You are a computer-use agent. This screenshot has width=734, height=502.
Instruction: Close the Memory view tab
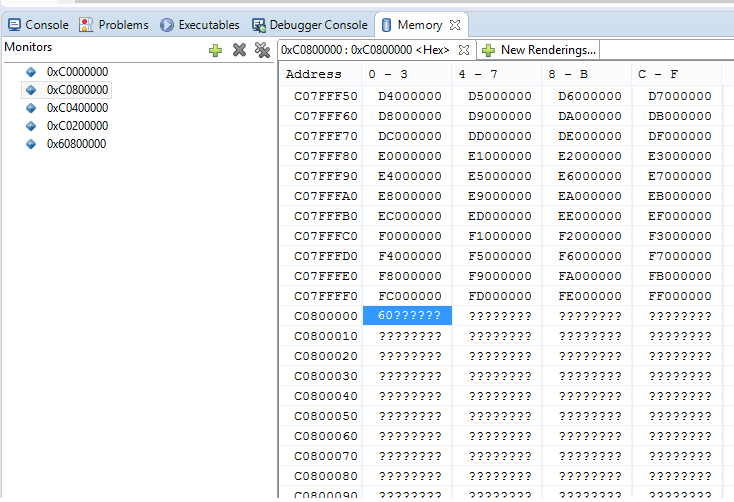coord(455,25)
